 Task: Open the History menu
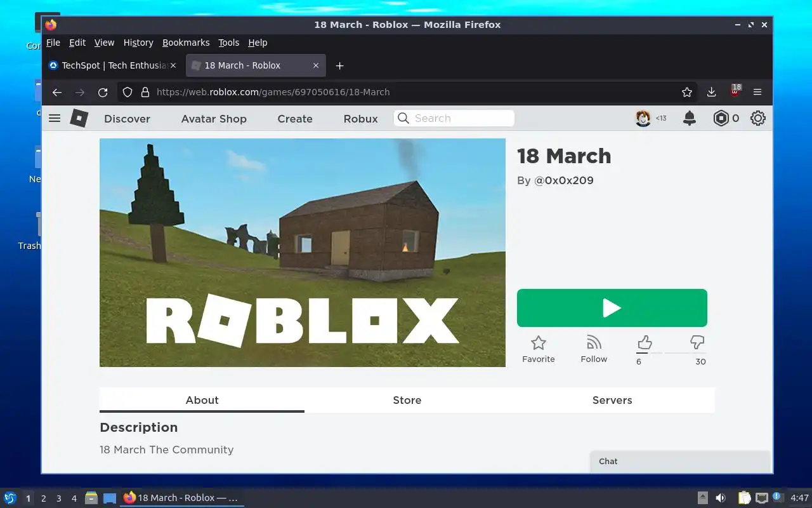[x=138, y=43]
